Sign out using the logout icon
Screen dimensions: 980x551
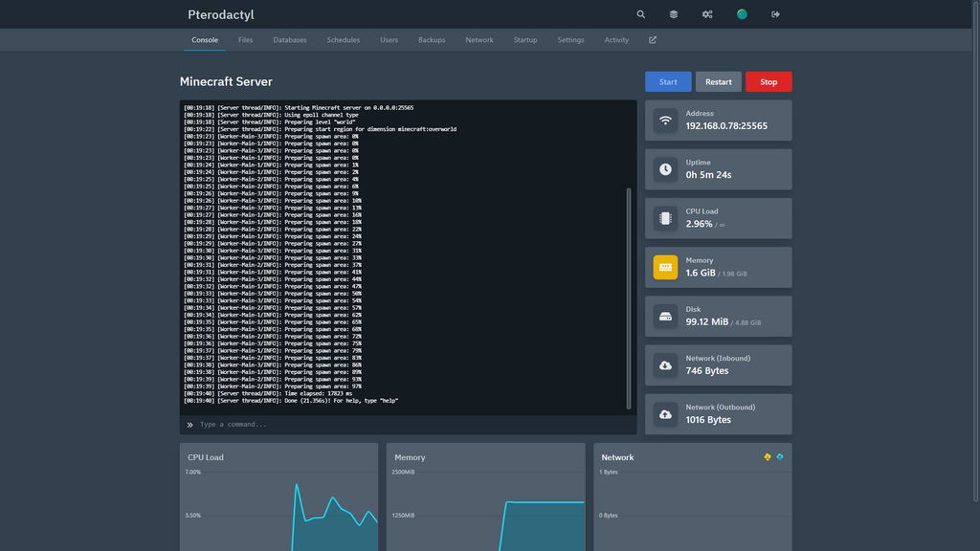[775, 14]
